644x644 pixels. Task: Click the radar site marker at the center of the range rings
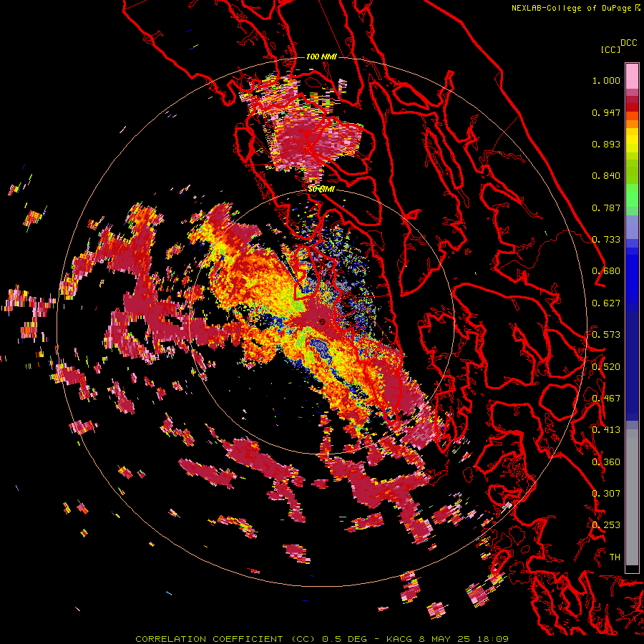click(322, 322)
